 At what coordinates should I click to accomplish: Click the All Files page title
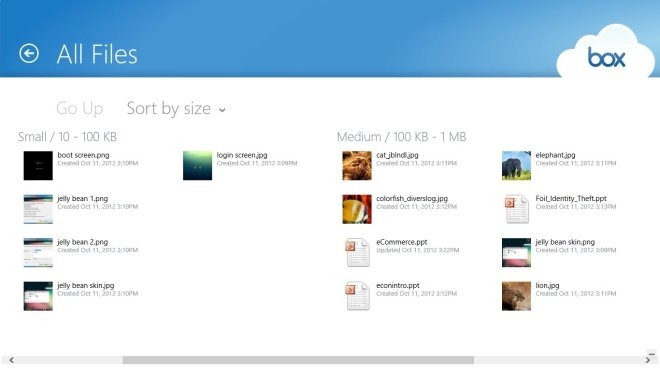(97, 54)
